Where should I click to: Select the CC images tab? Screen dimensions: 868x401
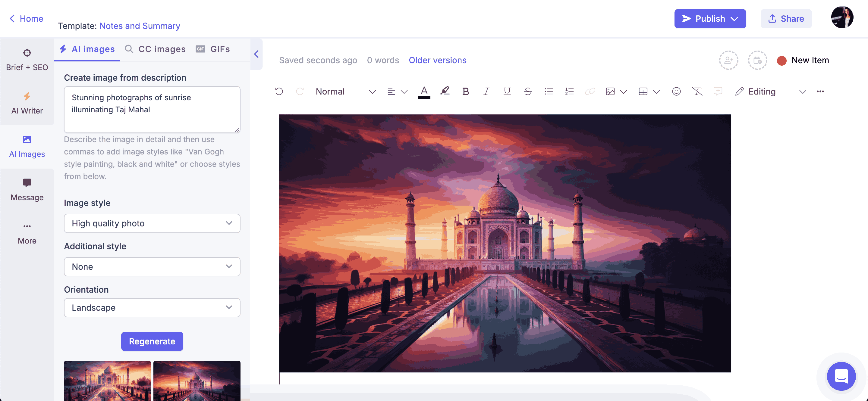click(155, 49)
